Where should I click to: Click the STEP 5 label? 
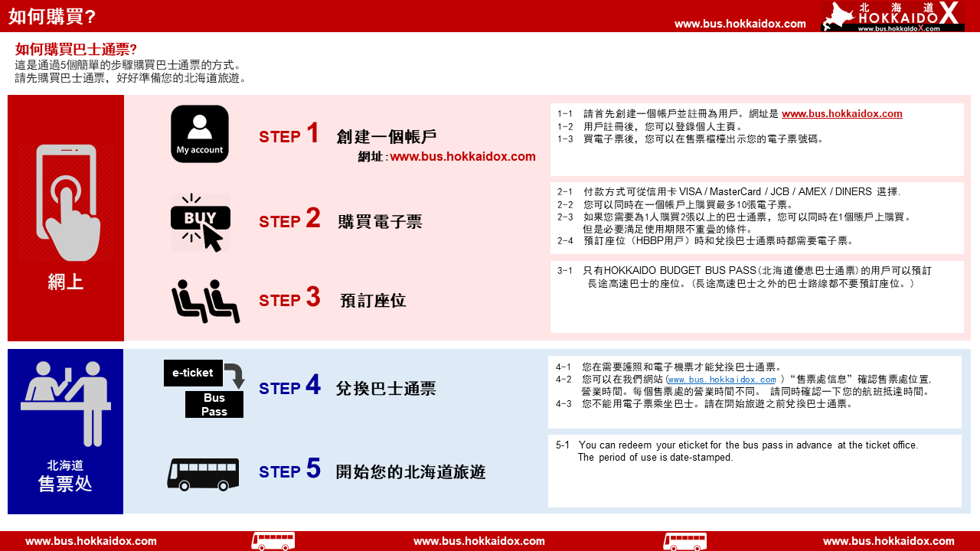coord(290,470)
